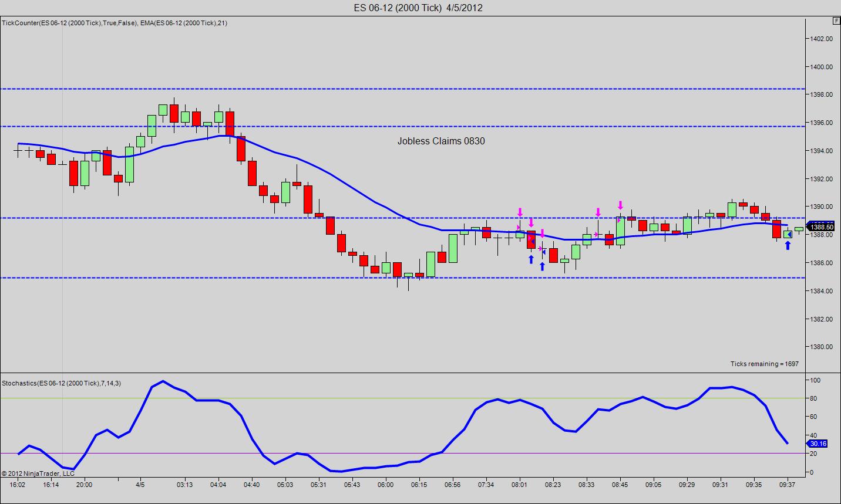The height and width of the screenshot is (504, 841).
Task: Click the 06:56 time axis label
Action: coord(453,485)
